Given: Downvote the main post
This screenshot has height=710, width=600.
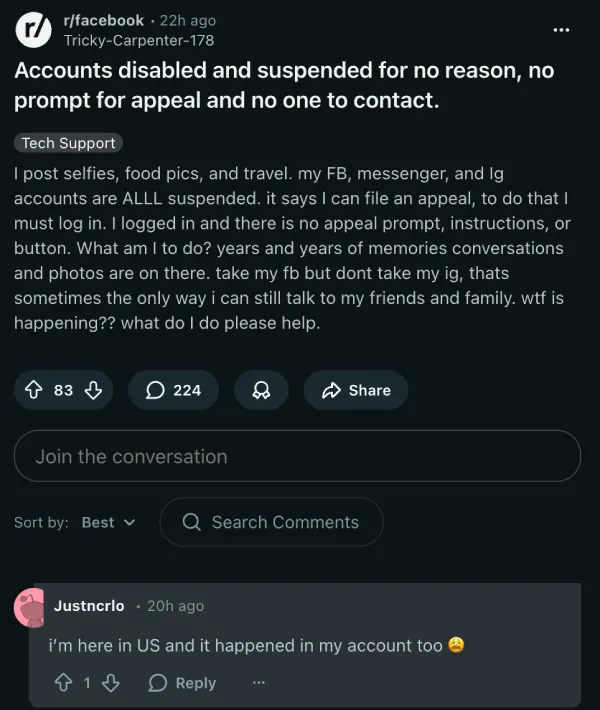Looking at the screenshot, I should coord(94,390).
